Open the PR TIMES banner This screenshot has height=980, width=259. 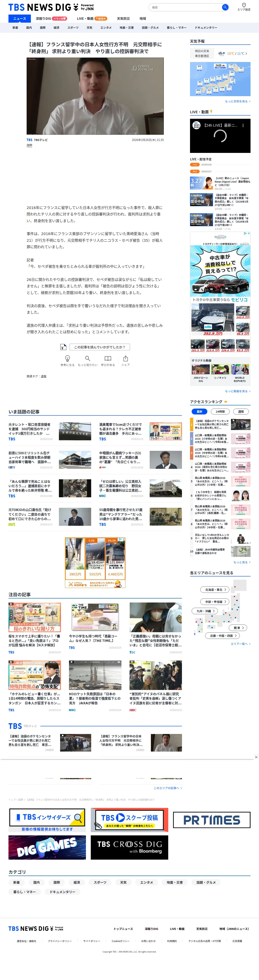pos(212,820)
